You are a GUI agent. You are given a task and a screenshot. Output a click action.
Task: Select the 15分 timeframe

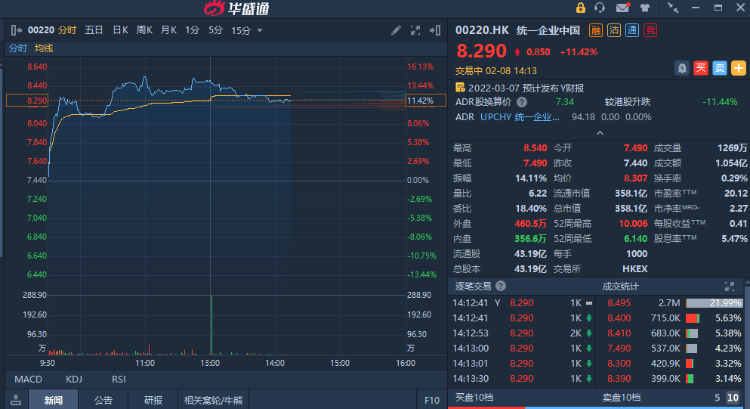241,31
